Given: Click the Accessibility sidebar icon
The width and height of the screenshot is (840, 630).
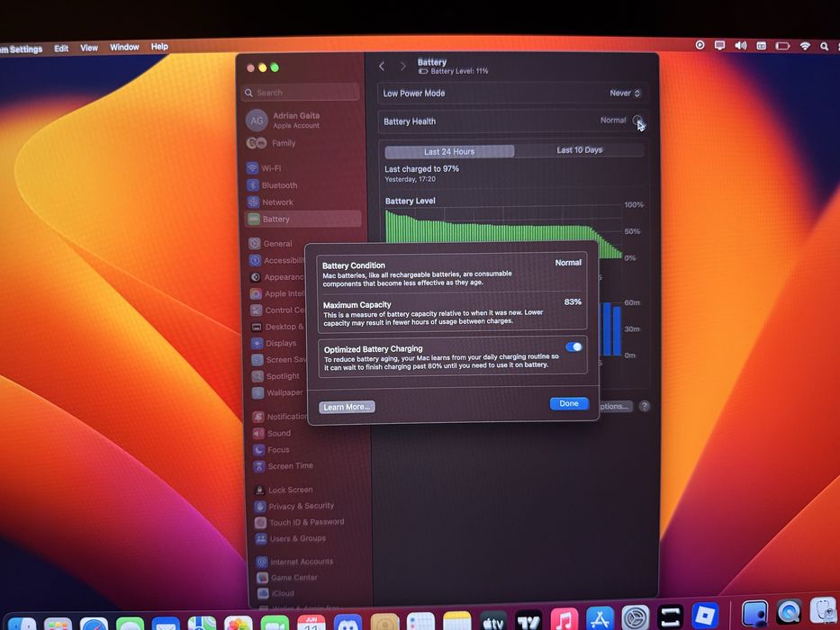Looking at the screenshot, I should point(255,260).
